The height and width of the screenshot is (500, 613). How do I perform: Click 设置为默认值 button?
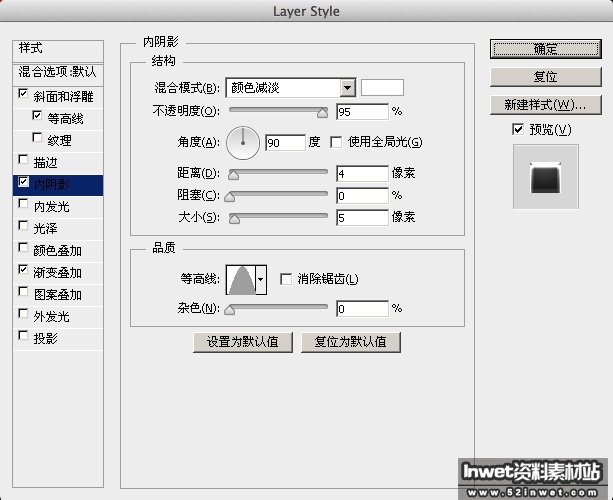point(243,342)
